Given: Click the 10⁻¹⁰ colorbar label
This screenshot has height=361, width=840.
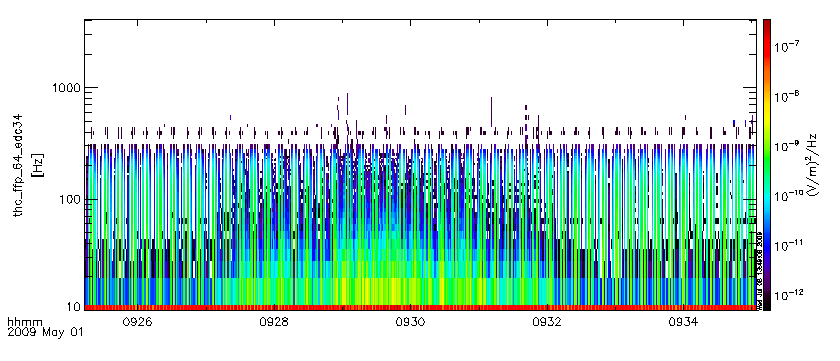Looking at the screenshot, I should (789, 195).
